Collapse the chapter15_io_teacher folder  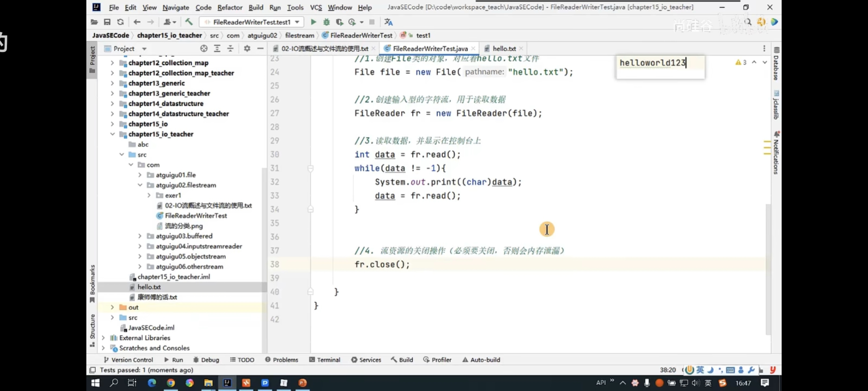112,134
